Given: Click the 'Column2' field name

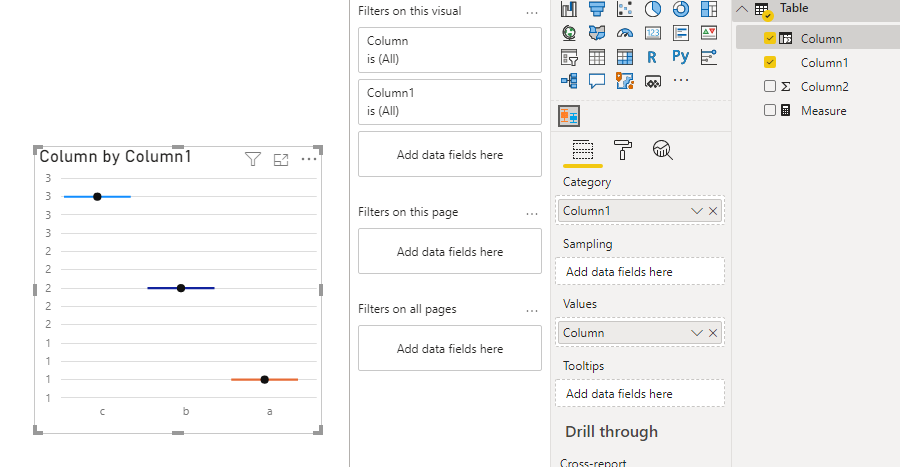Looking at the screenshot, I should click(825, 87).
